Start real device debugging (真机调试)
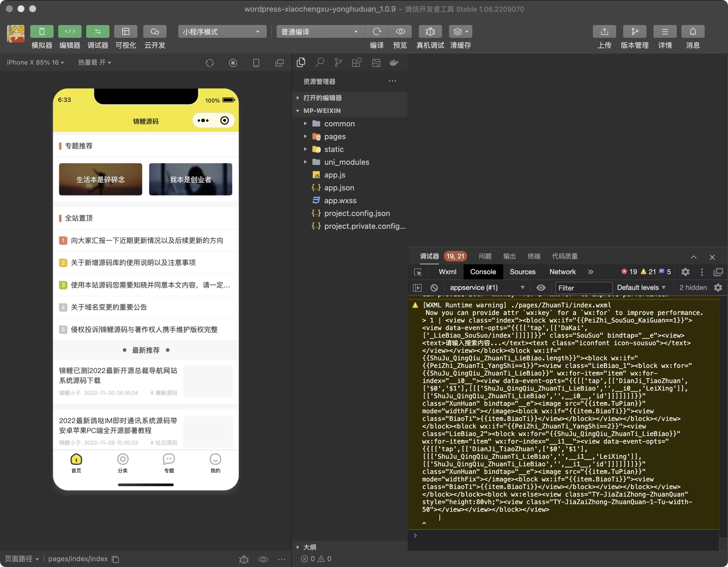Screen dimensions: 728x567 tap(430, 32)
